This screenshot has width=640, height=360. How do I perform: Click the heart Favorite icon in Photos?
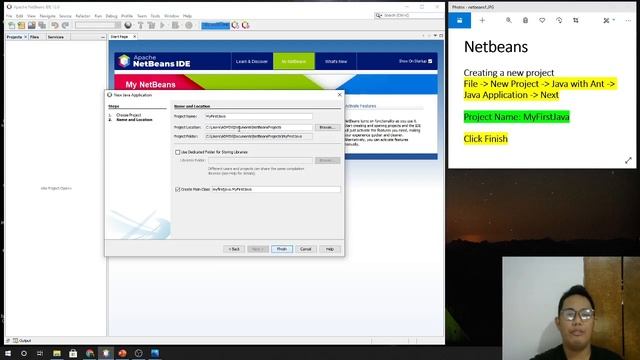coord(542,20)
